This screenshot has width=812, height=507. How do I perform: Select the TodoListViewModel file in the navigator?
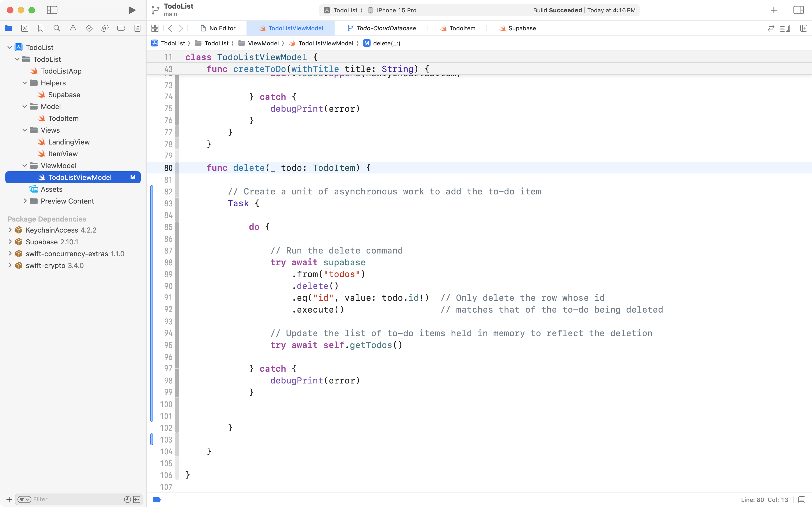tap(81, 177)
